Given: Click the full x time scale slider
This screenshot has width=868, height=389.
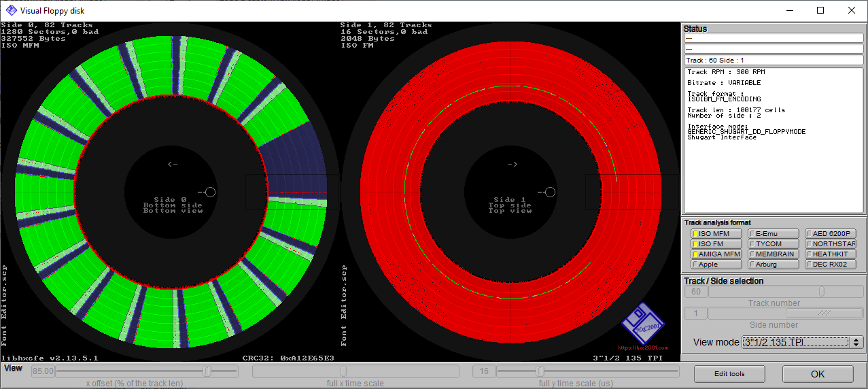Looking at the screenshot, I should point(355,371).
